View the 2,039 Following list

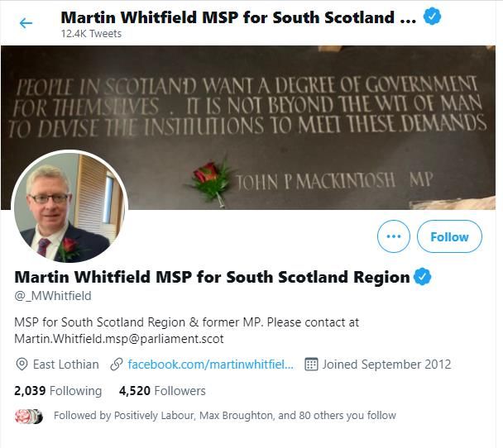[x=58, y=391]
